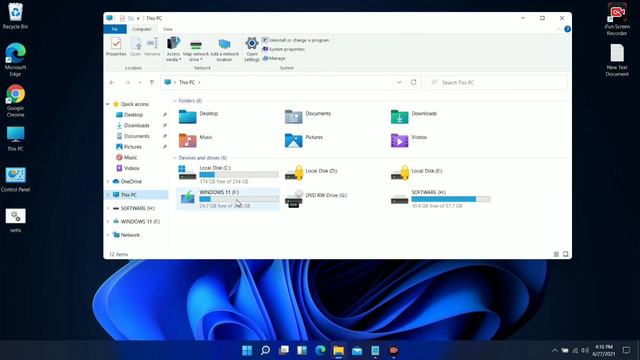640x360 pixels.
Task: Open the address bar history dropdown
Action: (x=399, y=82)
